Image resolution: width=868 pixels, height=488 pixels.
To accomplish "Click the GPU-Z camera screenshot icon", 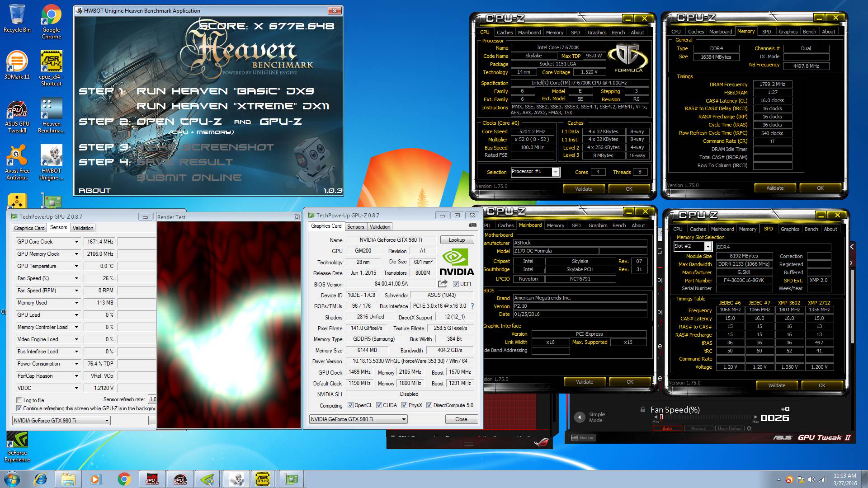I will (472, 225).
